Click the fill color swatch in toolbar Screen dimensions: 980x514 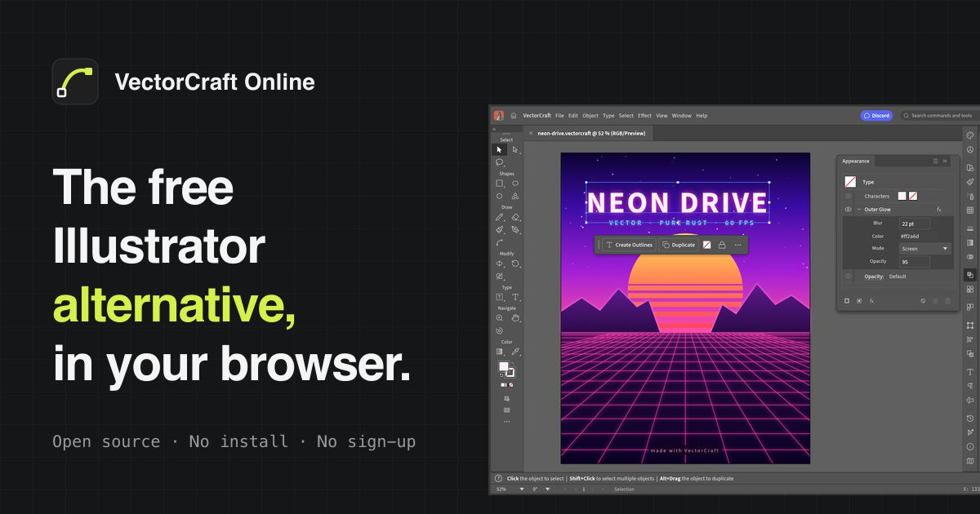click(x=503, y=367)
